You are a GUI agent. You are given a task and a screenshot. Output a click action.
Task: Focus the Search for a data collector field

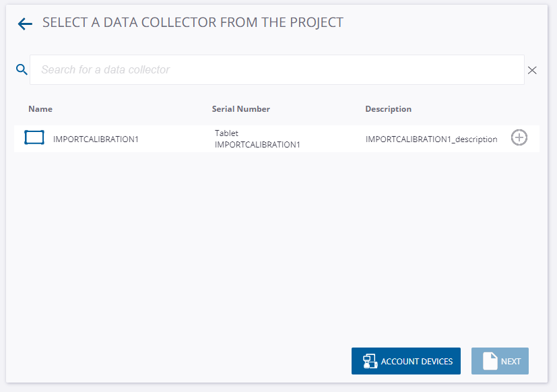[x=277, y=69]
